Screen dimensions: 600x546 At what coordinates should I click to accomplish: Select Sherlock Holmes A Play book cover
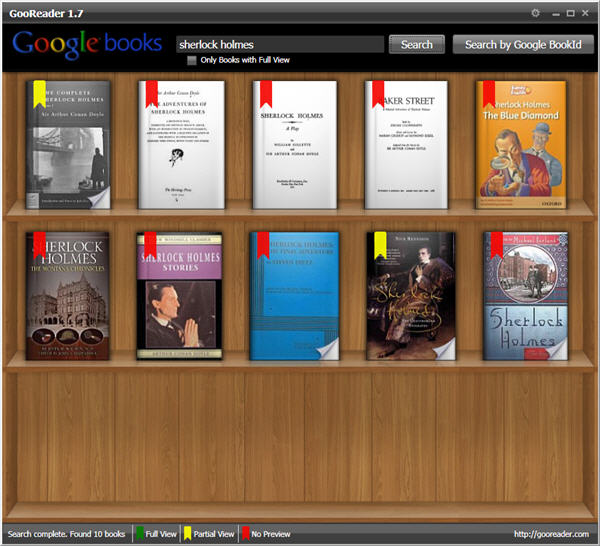point(295,145)
